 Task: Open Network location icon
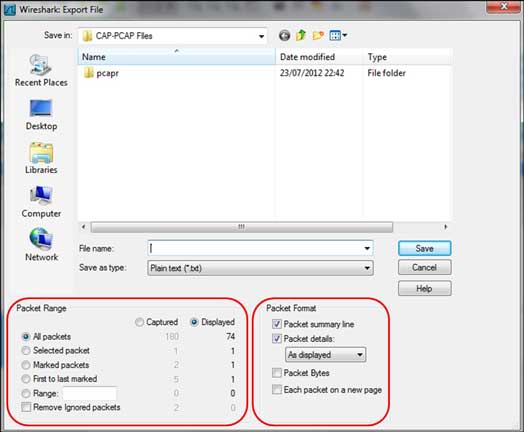point(41,245)
